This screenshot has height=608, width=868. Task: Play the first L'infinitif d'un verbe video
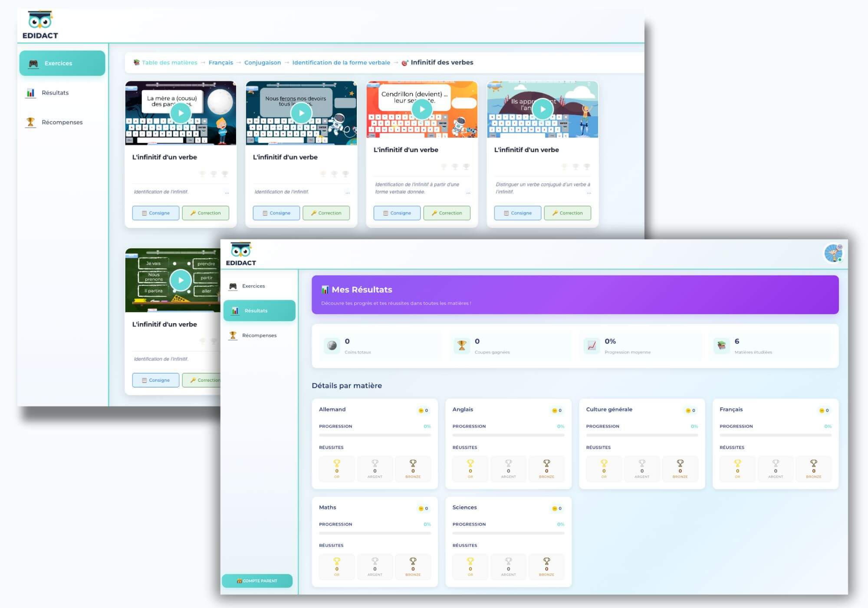pyautogui.click(x=180, y=112)
